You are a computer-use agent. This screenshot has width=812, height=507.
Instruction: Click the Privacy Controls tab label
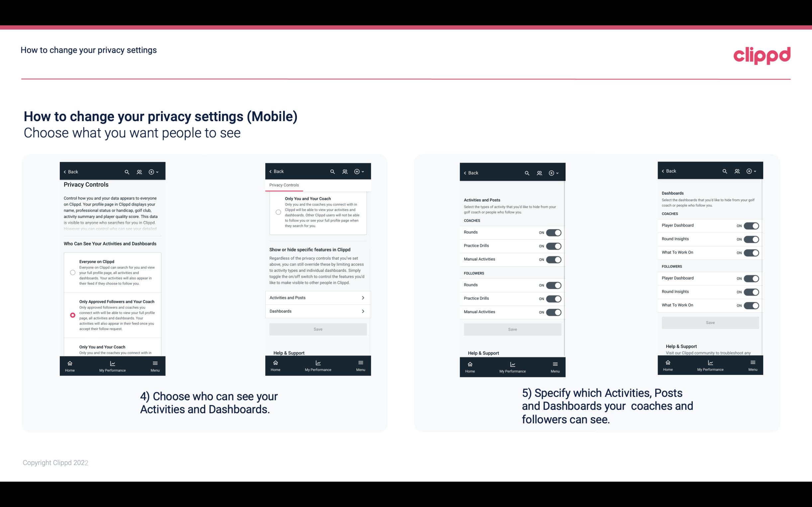pos(284,185)
